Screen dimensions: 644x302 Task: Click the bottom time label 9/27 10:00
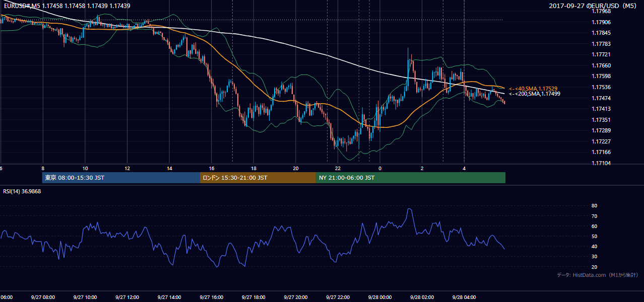[85, 297]
